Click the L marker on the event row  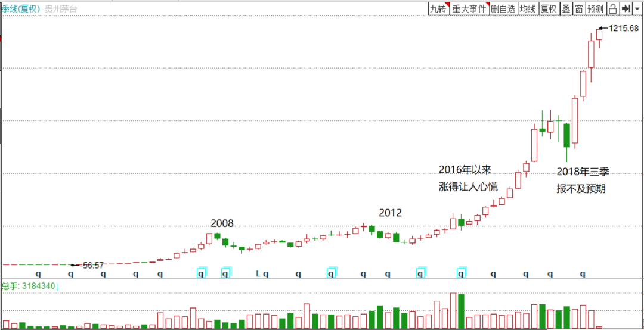point(258,273)
